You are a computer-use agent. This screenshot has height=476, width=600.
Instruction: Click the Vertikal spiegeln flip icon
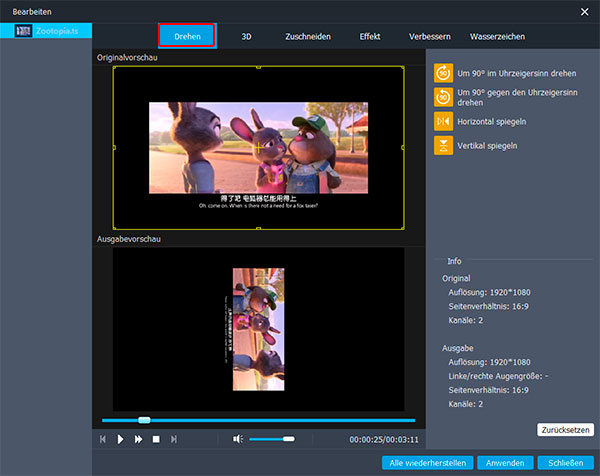click(443, 145)
